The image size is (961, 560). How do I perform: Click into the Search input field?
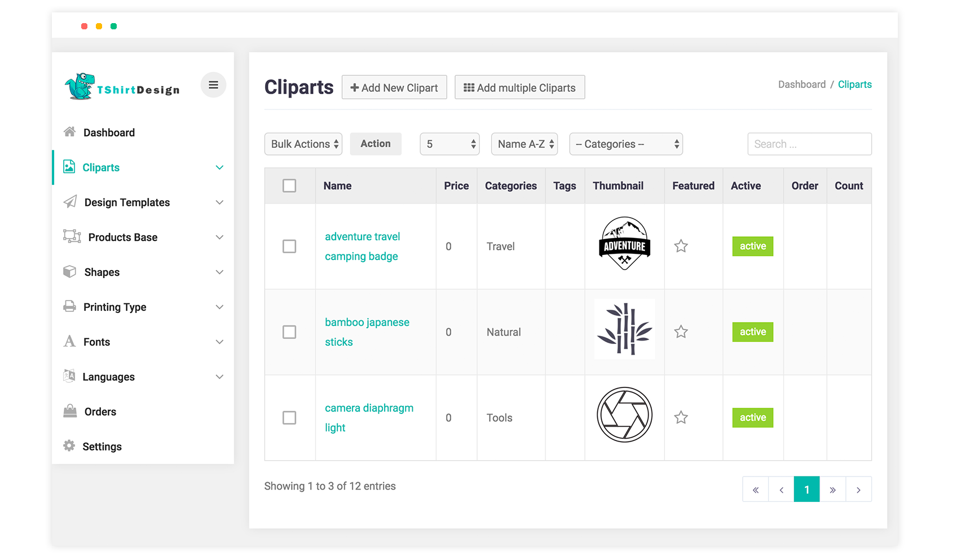(x=809, y=144)
